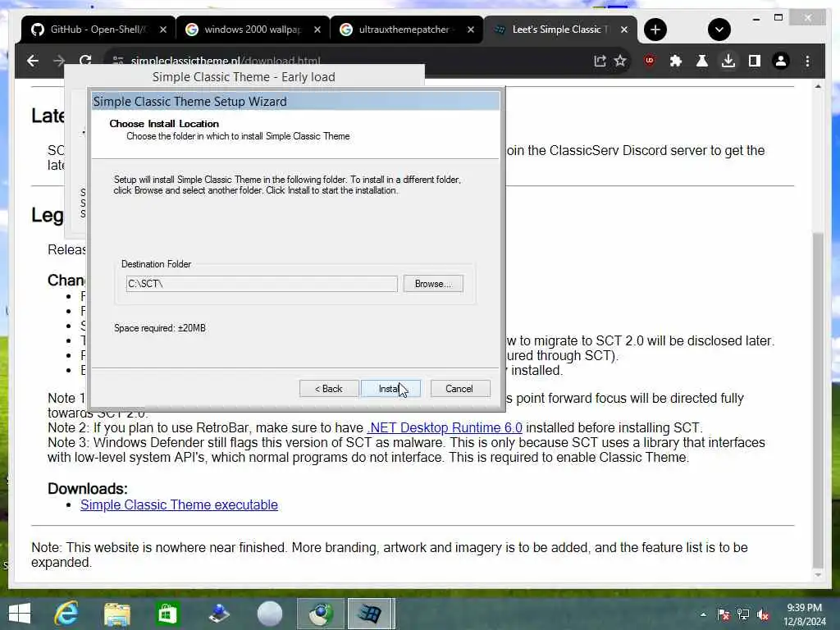This screenshot has width=840, height=630.
Task: Switch to GitHub - Open-Shell tab
Action: coord(98,30)
